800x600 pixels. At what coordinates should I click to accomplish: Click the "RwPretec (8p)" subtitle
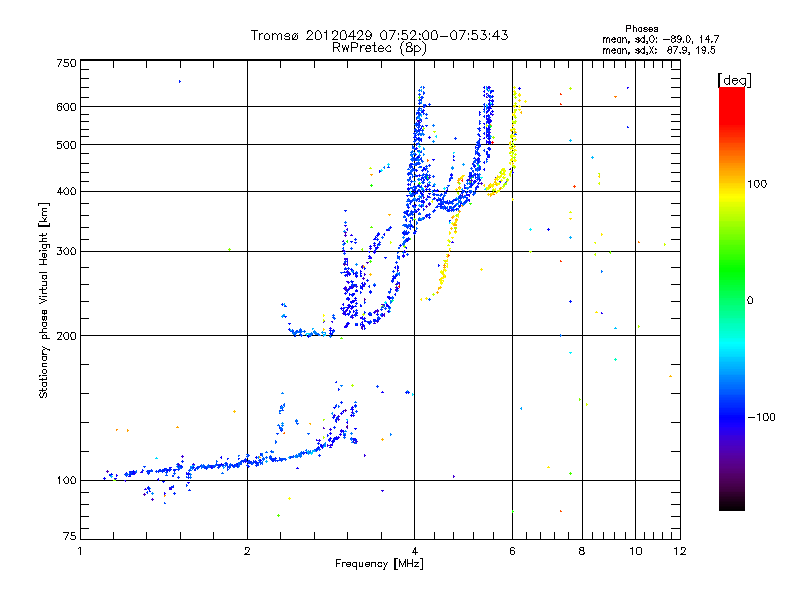pyautogui.click(x=379, y=48)
